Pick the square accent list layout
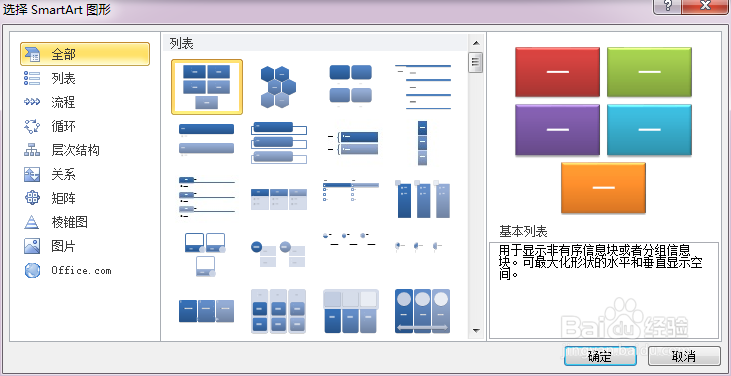 point(351,190)
